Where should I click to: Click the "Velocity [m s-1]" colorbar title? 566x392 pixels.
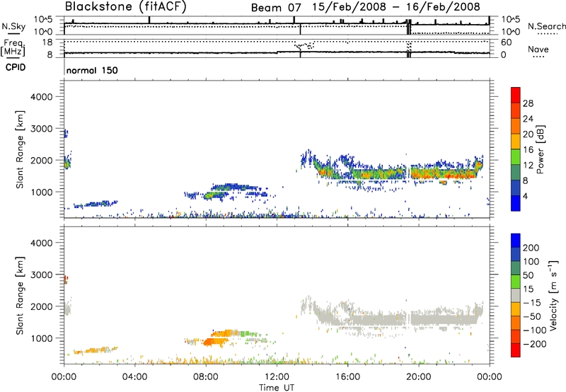[553, 295]
